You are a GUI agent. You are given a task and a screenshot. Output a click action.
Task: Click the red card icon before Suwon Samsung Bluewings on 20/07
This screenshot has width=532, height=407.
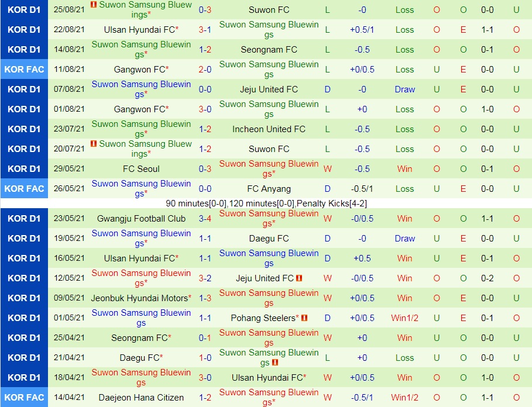(x=93, y=144)
